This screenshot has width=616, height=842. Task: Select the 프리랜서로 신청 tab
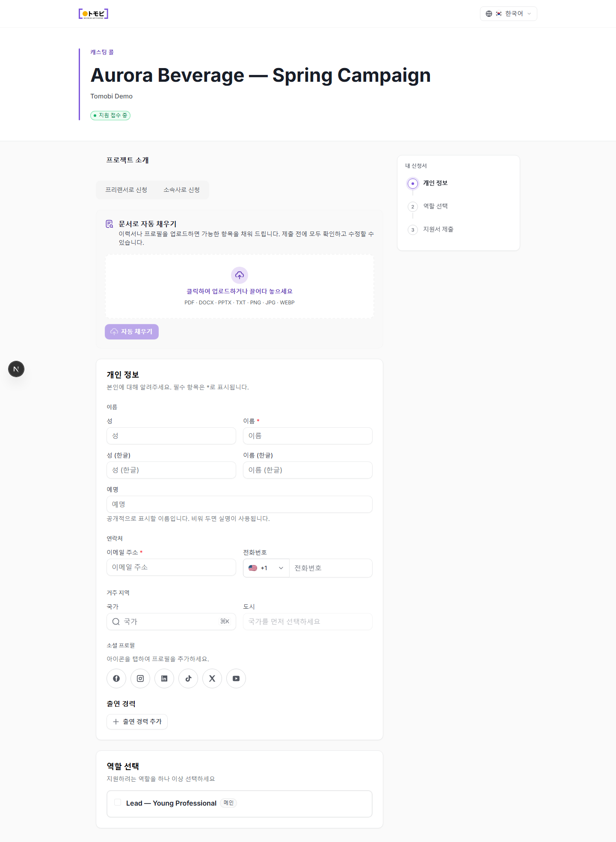[126, 190]
